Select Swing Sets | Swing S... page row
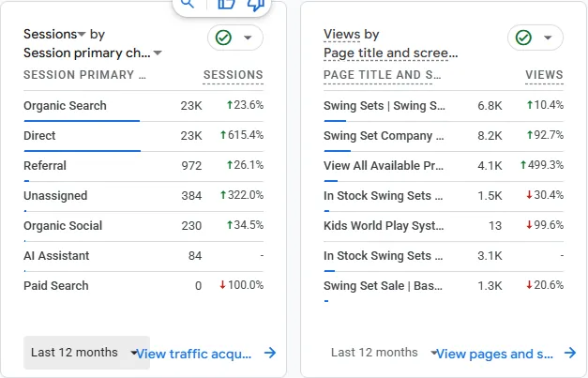 pos(444,106)
